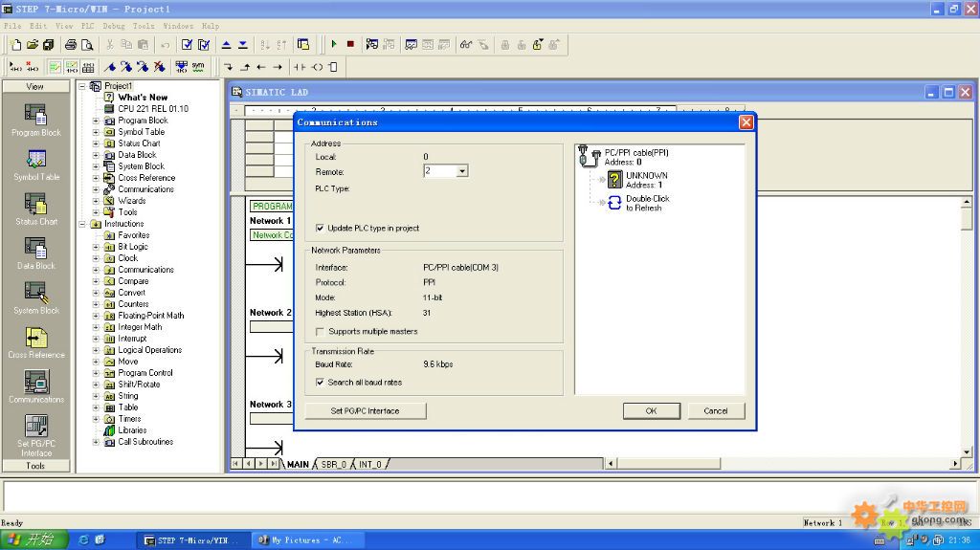Viewport: 980px width, 550px height.
Task: Click the Double-Click to Refresh icon
Action: tap(615, 203)
